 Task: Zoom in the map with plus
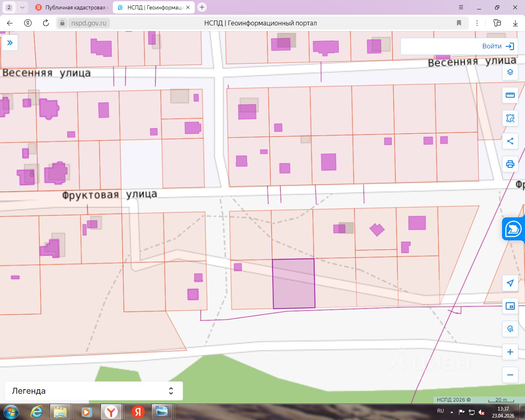tap(510, 352)
